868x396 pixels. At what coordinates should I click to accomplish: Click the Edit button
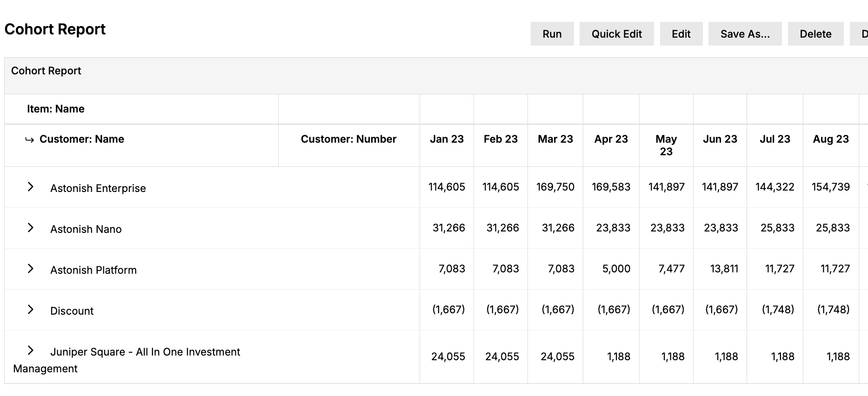681,34
